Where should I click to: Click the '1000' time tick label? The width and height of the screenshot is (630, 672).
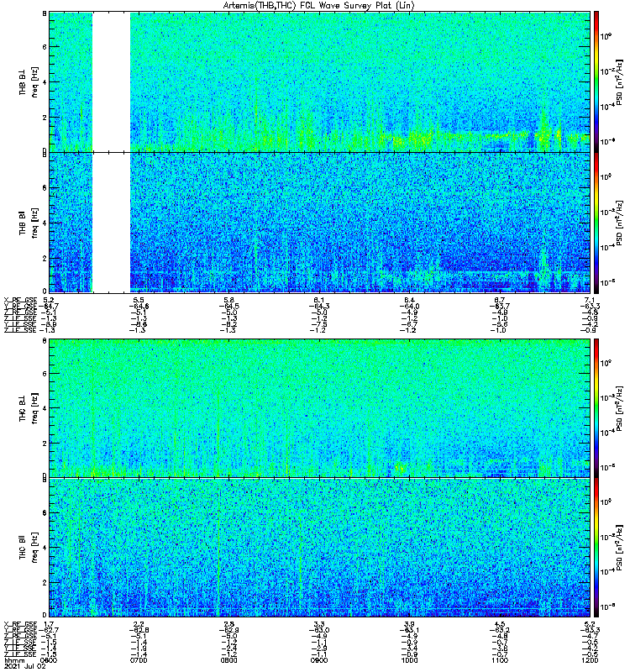point(409,660)
